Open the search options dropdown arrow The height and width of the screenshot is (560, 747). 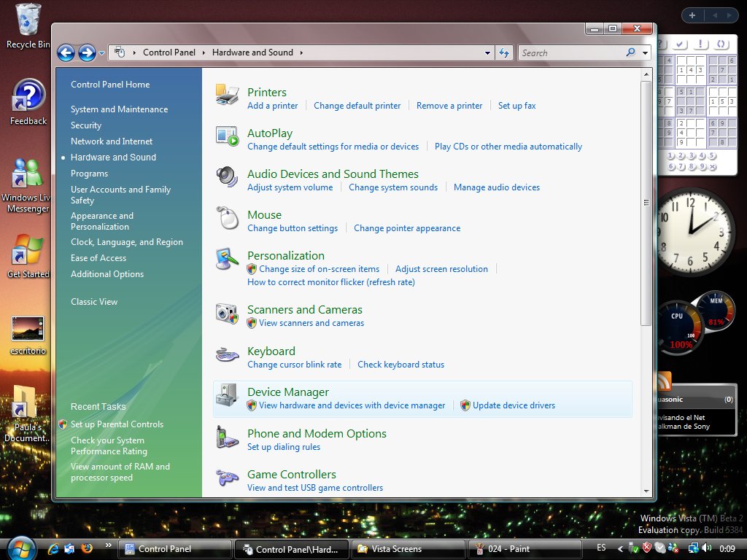click(645, 52)
